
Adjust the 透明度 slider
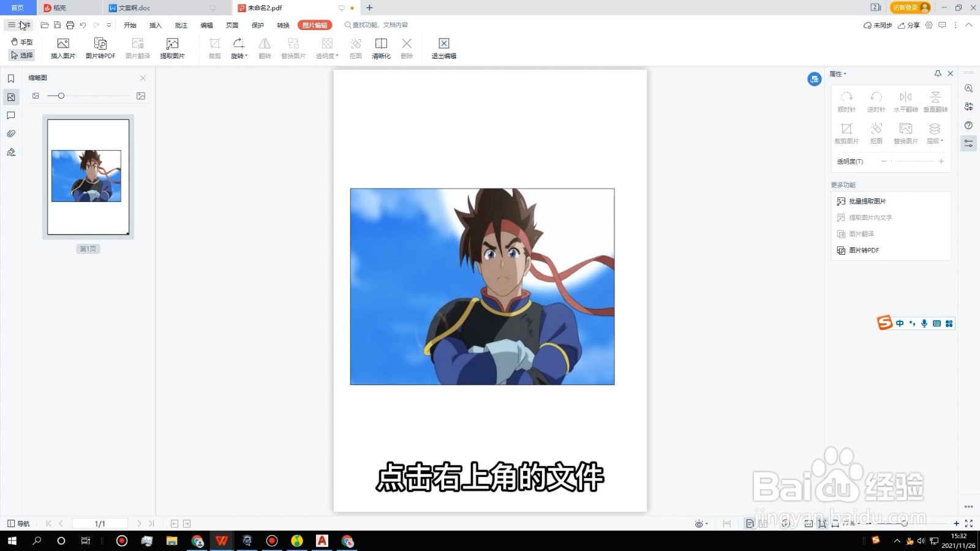(x=913, y=161)
